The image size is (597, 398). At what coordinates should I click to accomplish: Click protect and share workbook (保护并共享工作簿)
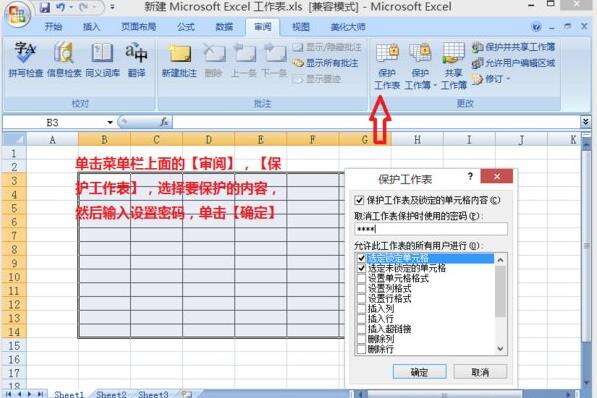(x=514, y=47)
